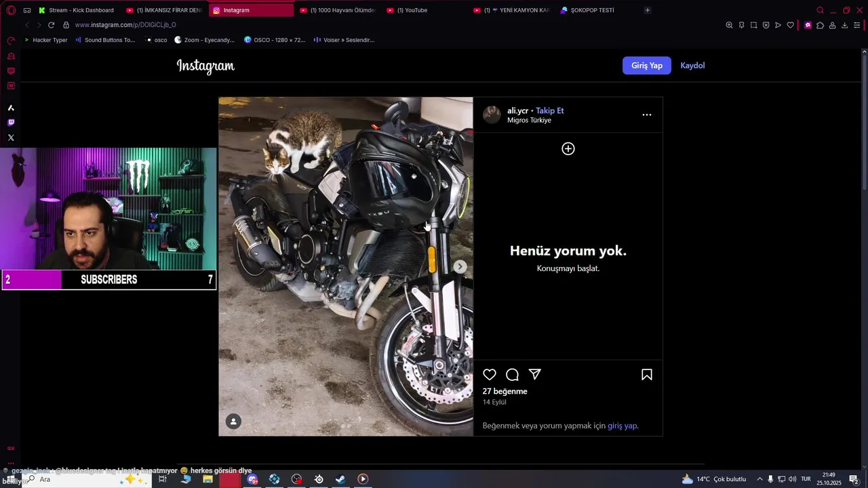
Task: Open the osco bookmark
Action: tap(156, 40)
